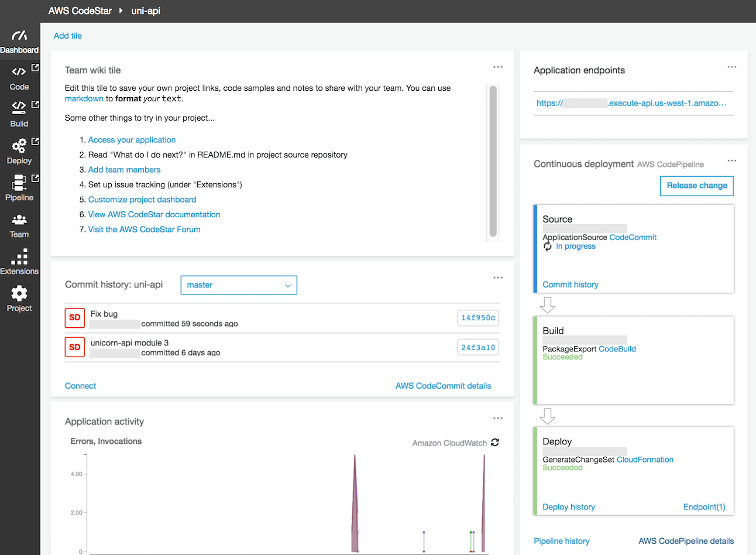Open the Project gear icon

pyautogui.click(x=19, y=293)
